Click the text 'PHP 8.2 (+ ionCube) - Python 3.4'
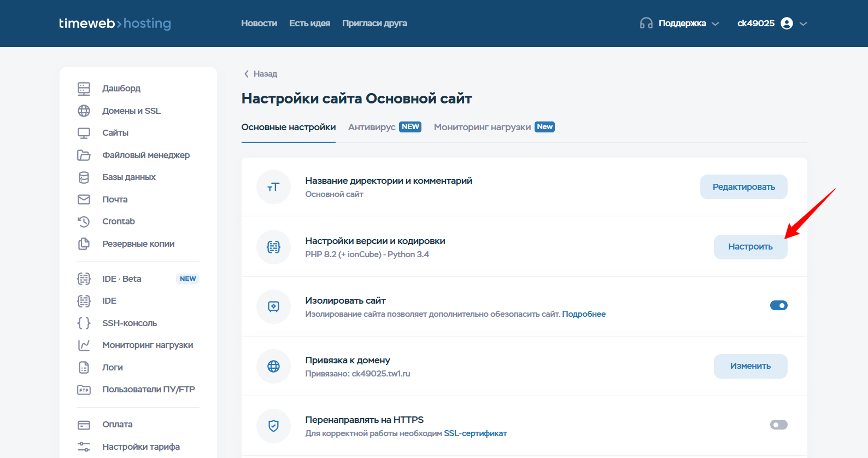Image resolution: width=868 pixels, height=458 pixels. point(367,254)
